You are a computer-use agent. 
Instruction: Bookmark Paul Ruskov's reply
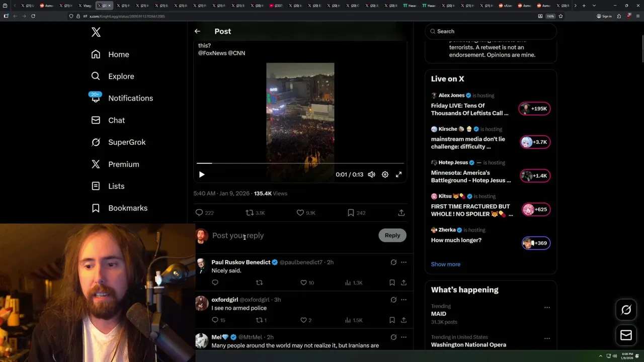[392, 283]
